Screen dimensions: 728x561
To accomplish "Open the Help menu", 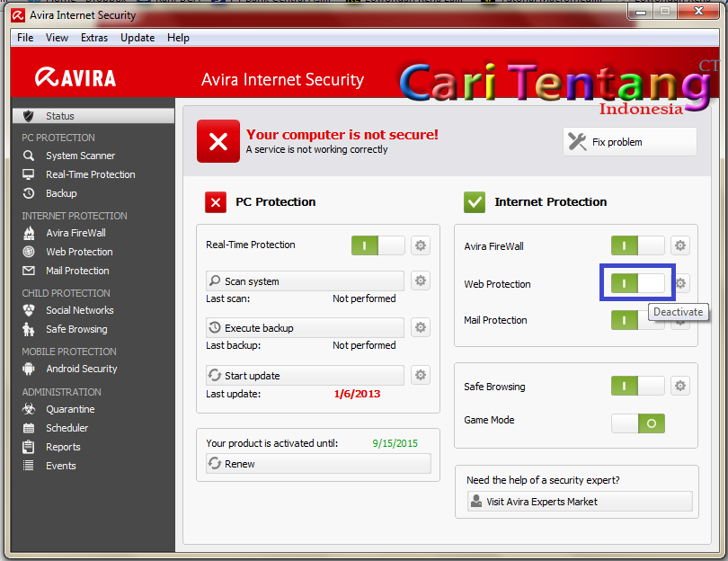I will click(x=178, y=38).
